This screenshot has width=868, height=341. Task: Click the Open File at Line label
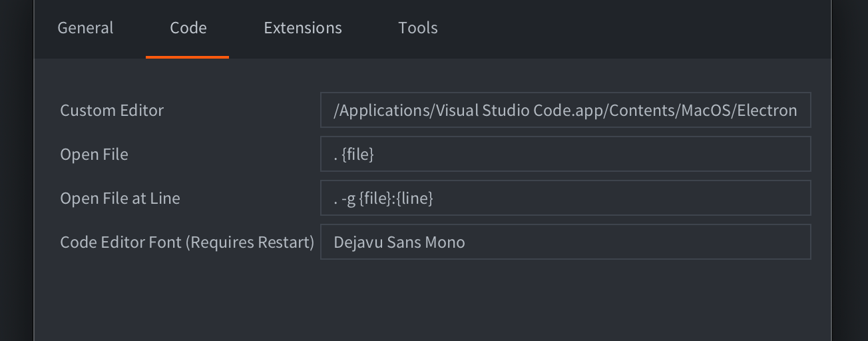coord(120,198)
